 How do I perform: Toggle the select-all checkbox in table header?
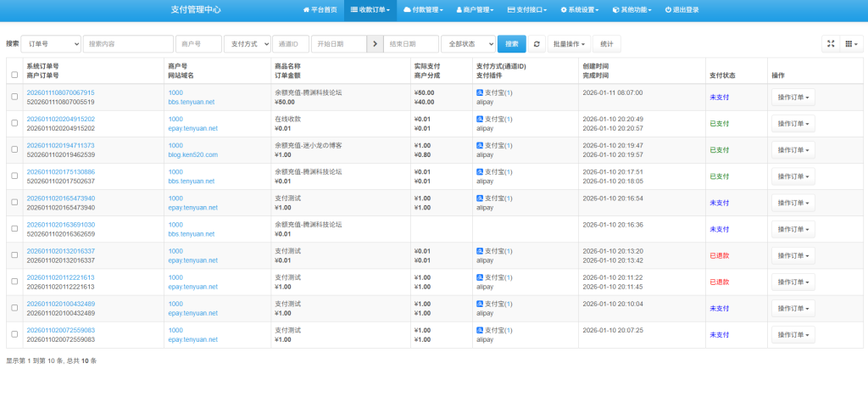tap(14, 75)
